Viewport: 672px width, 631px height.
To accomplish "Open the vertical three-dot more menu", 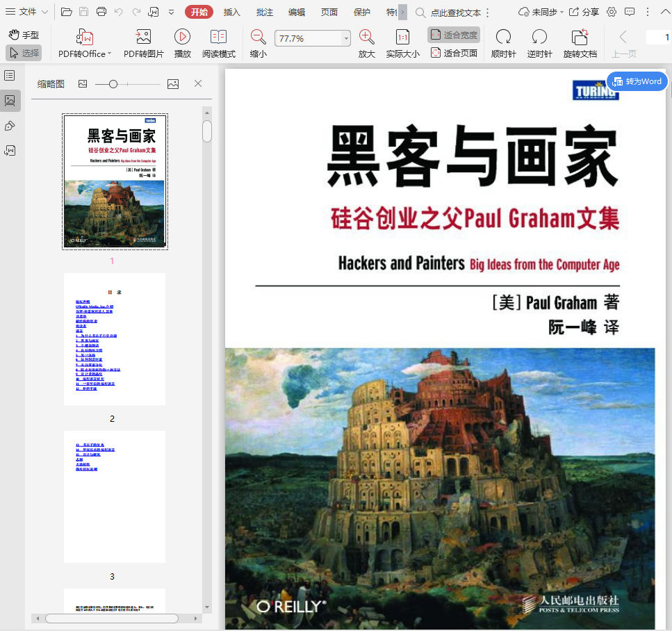I will tap(648, 12).
